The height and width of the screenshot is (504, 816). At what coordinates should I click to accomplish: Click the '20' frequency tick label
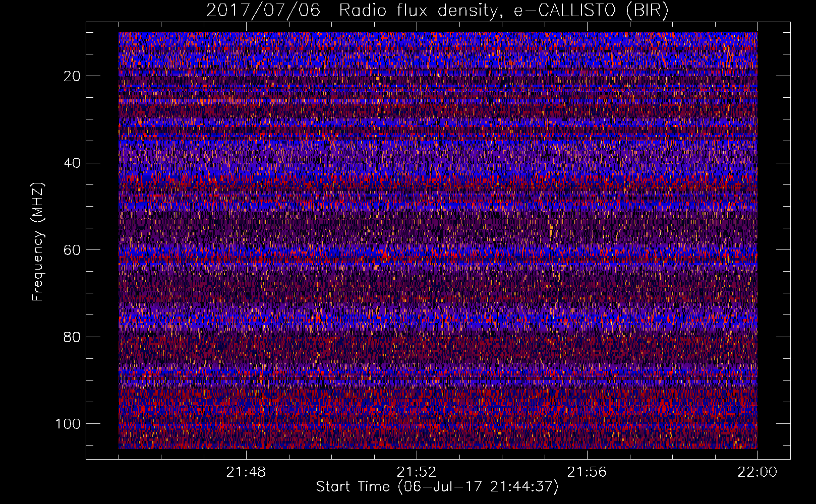click(x=72, y=76)
